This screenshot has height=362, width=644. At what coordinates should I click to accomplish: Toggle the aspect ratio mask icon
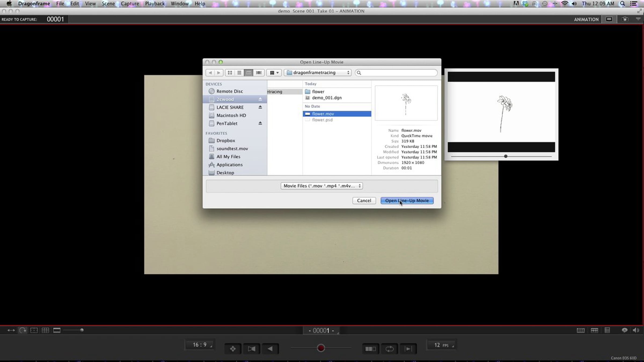coord(57,330)
